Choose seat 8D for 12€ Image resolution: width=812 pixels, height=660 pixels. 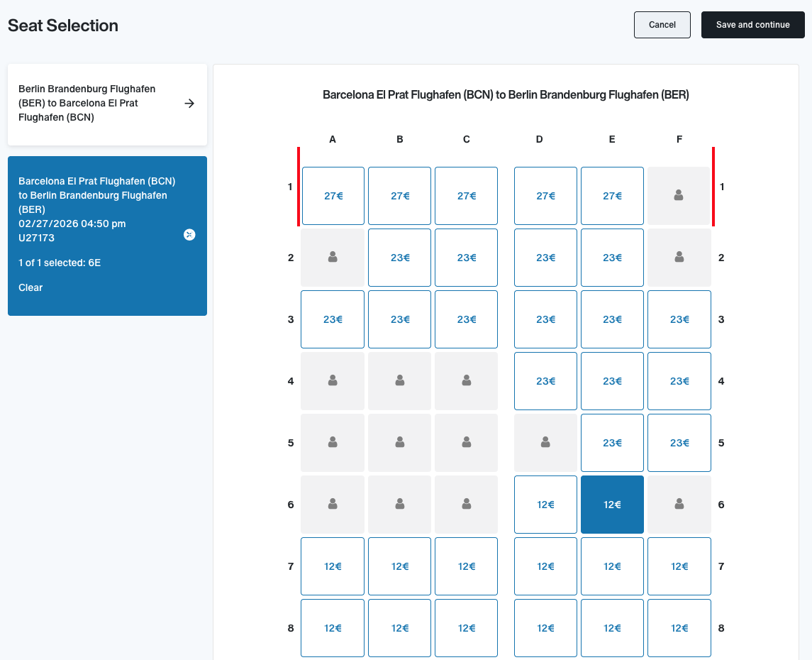point(545,628)
